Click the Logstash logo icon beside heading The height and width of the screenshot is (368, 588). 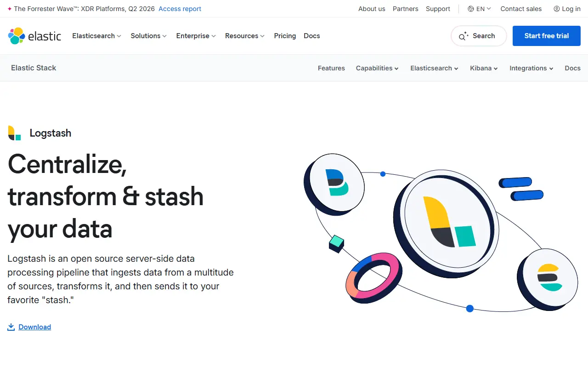pos(15,133)
